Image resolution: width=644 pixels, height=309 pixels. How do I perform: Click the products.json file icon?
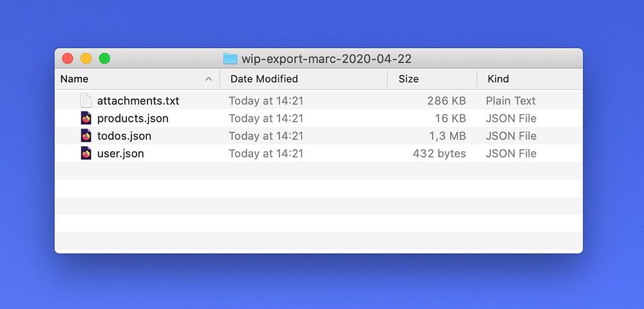pyautogui.click(x=86, y=118)
